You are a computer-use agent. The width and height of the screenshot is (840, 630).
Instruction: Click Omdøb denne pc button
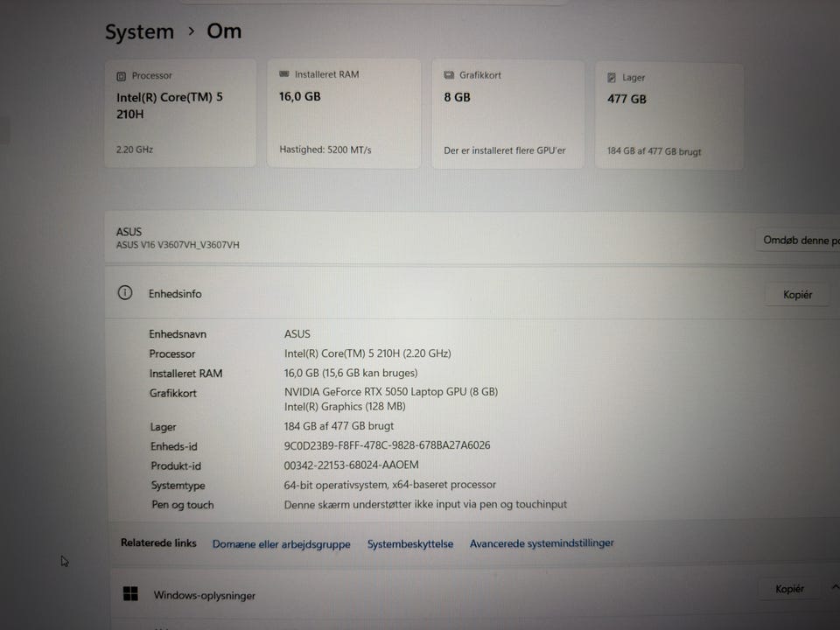[x=799, y=240]
